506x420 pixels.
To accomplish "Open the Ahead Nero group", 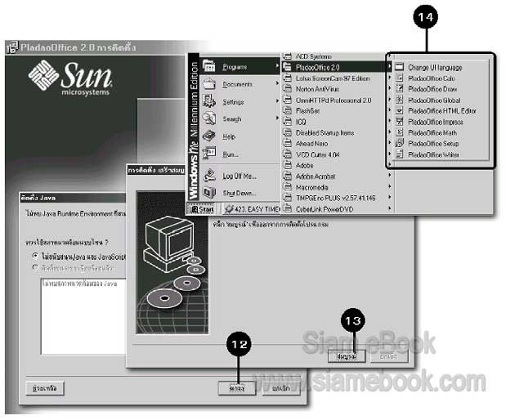I will 338,144.
